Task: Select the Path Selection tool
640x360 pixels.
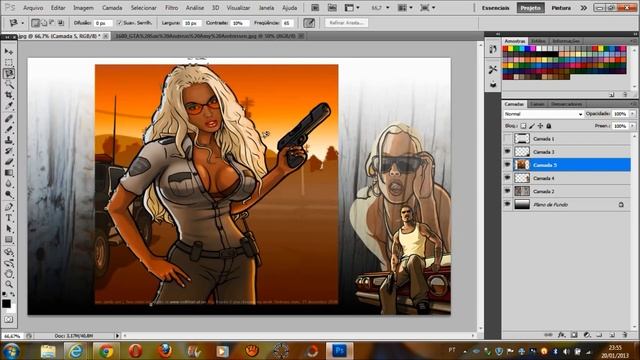Action: (9, 229)
